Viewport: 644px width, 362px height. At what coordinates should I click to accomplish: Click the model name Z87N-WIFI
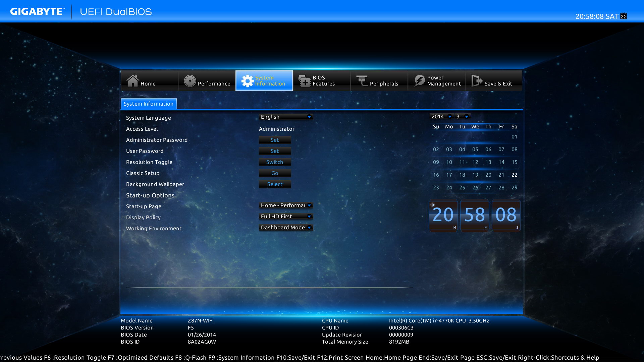click(x=201, y=320)
